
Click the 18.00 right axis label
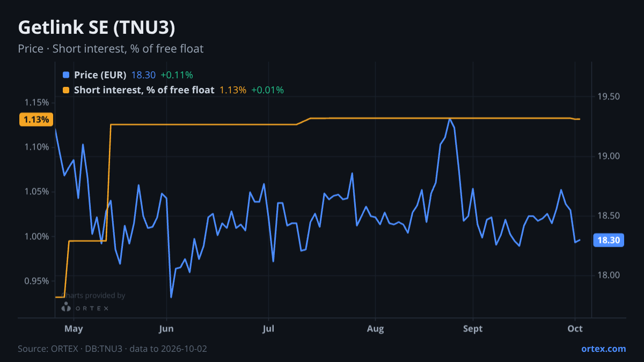[x=608, y=275]
